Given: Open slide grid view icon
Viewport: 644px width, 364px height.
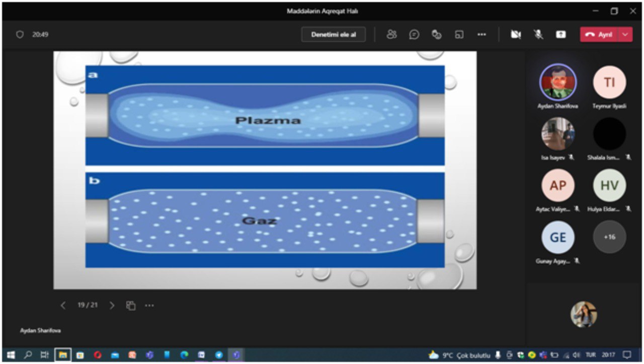Looking at the screenshot, I should [x=131, y=305].
